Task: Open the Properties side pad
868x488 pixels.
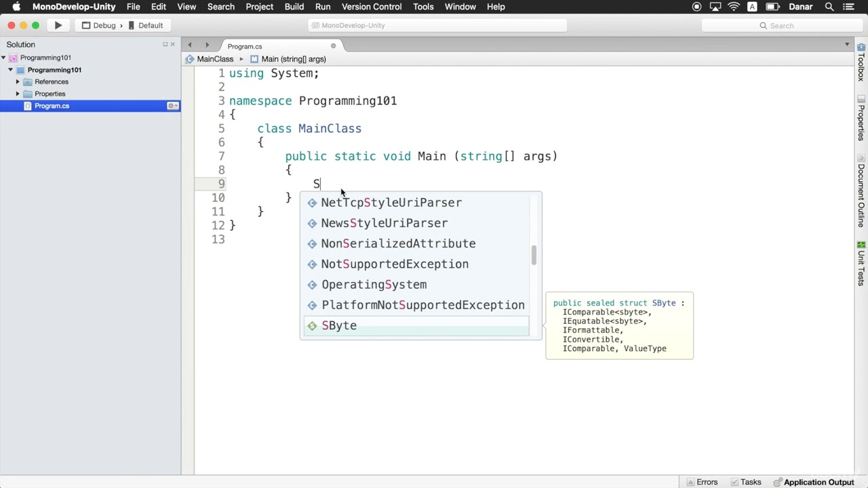Action: (x=861, y=118)
